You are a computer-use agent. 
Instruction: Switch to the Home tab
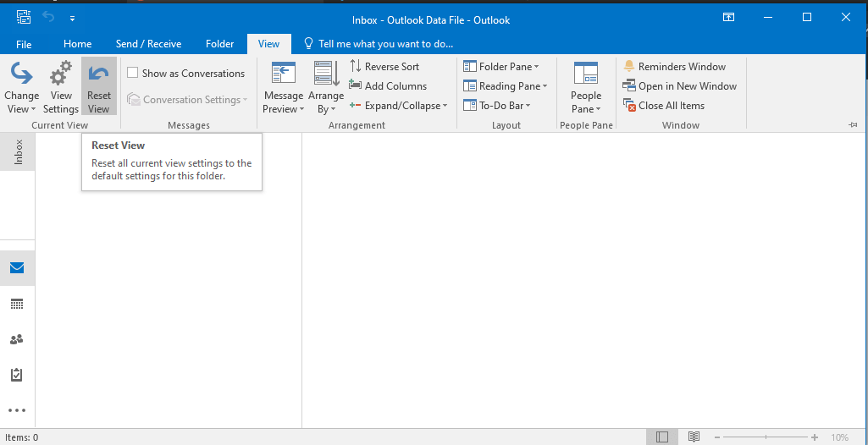click(x=78, y=44)
